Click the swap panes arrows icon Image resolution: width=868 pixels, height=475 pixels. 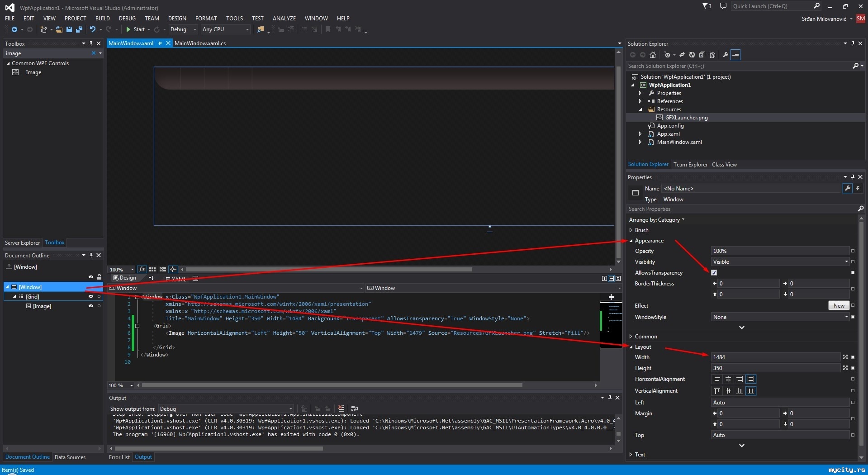[x=151, y=278]
